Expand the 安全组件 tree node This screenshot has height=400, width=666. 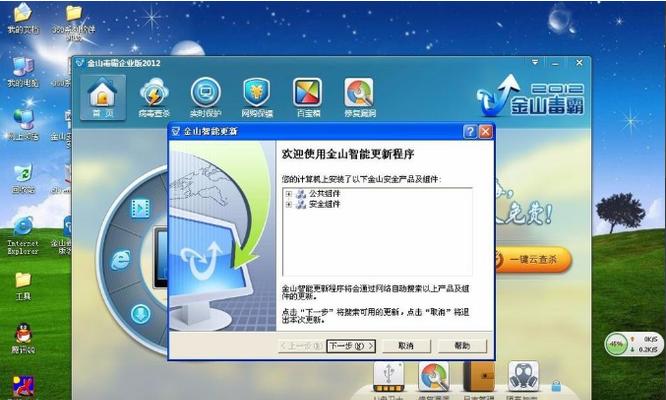pos(289,205)
